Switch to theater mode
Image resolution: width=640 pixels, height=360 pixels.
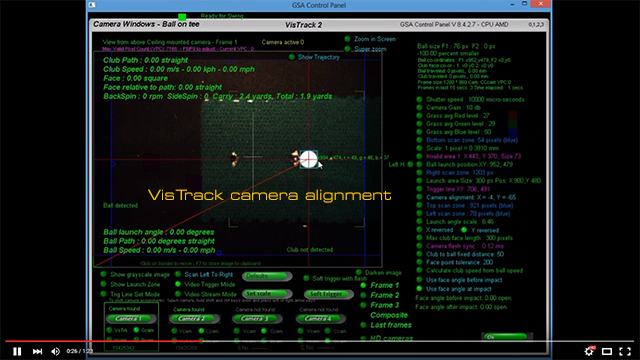click(x=607, y=351)
